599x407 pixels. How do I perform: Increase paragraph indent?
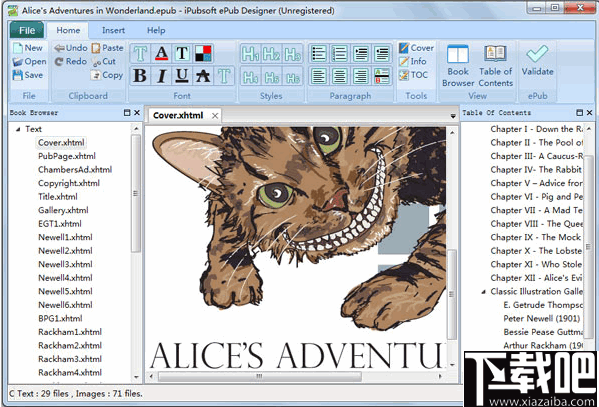361,54
